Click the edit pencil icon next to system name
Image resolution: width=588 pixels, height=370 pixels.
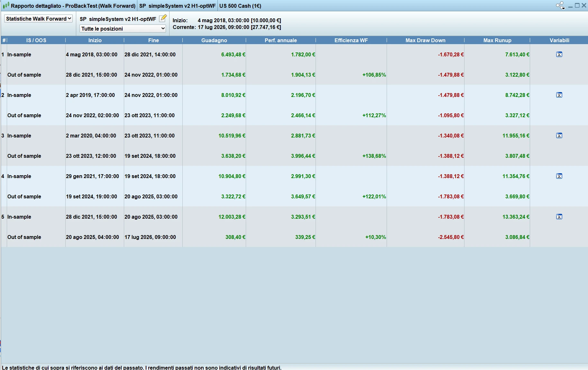[x=163, y=18]
